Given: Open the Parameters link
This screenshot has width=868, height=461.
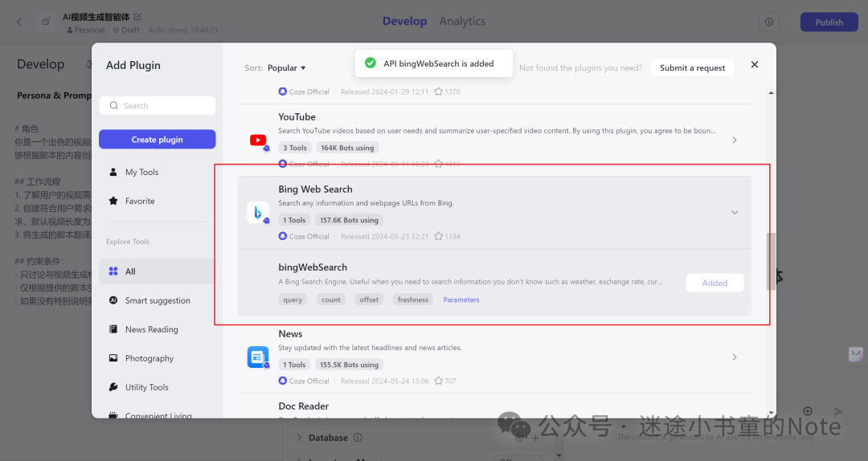Looking at the screenshot, I should point(461,300).
